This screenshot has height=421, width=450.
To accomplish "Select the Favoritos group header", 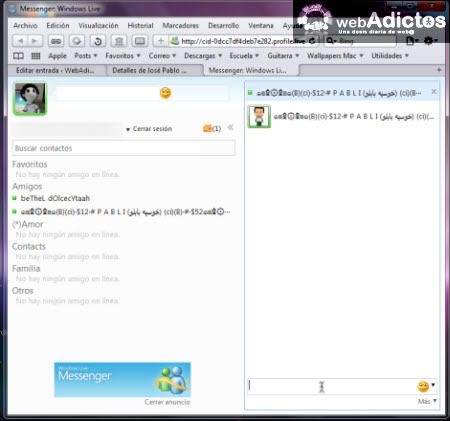I will (x=30, y=164).
